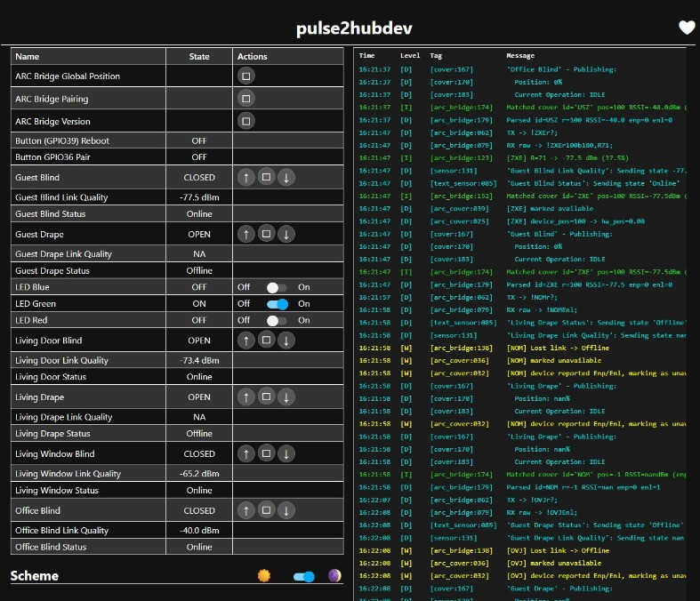700x601 pixels.
Task: Open the Guest Blind with up arrow
Action: pyautogui.click(x=246, y=178)
